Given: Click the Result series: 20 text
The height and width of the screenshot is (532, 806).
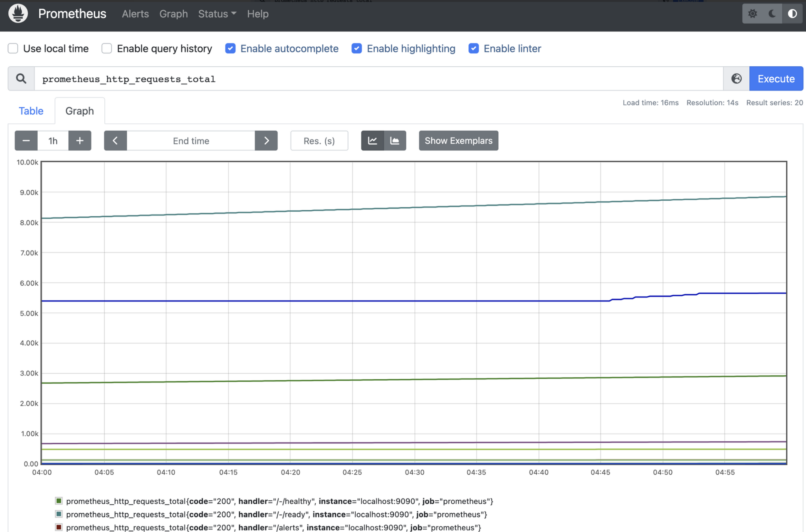Looking at the screenshot, I should [x=774, y=103].
